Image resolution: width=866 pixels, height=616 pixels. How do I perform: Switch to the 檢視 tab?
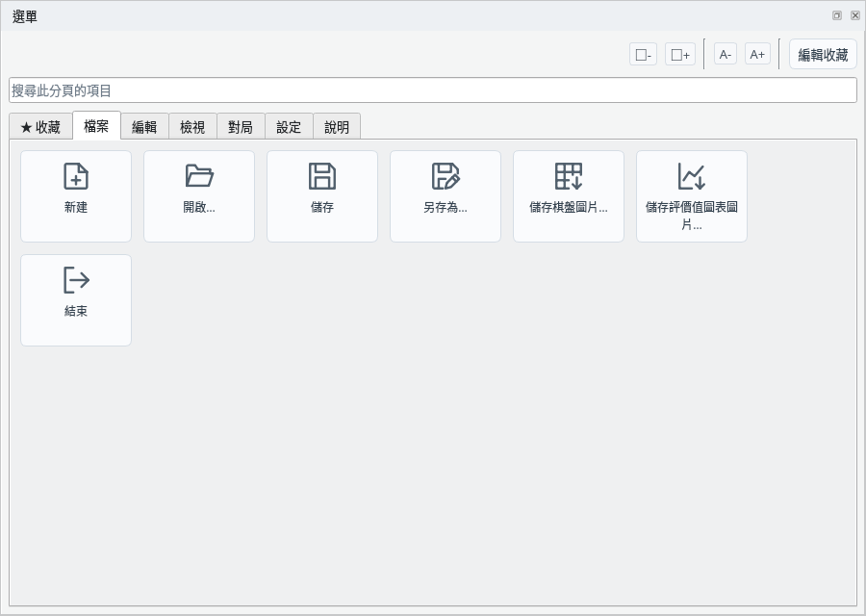point(192,127)
